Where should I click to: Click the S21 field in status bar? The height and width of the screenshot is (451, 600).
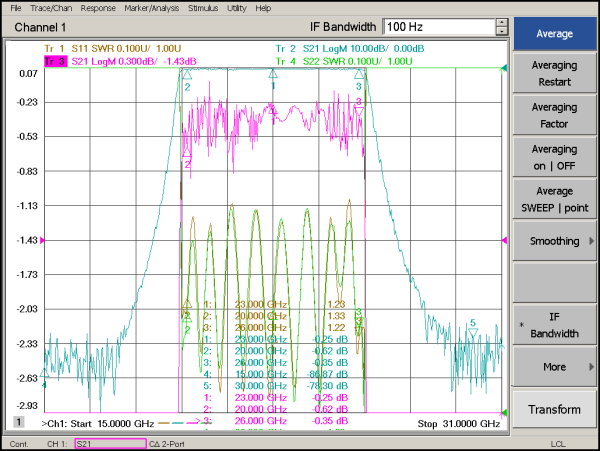[x=110, y=443]
